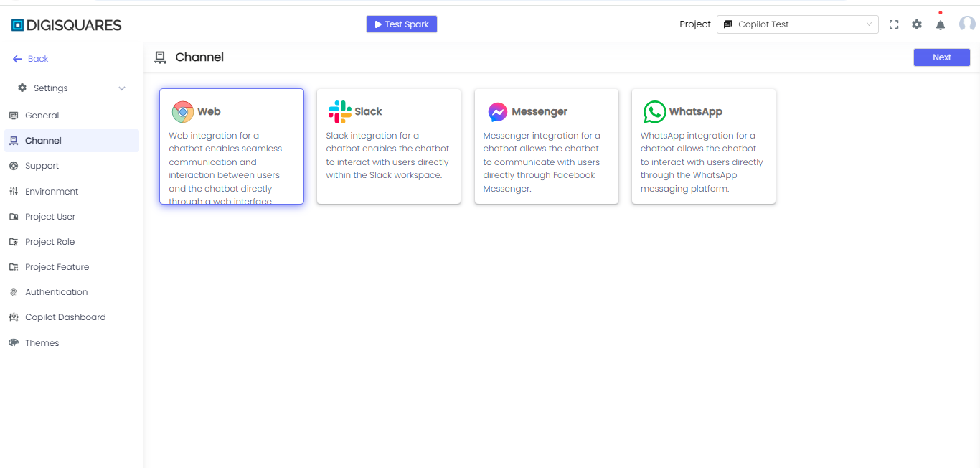This screenshot has width=980, height=468.
Task: Open the General settings page
Action: point(72,116)
